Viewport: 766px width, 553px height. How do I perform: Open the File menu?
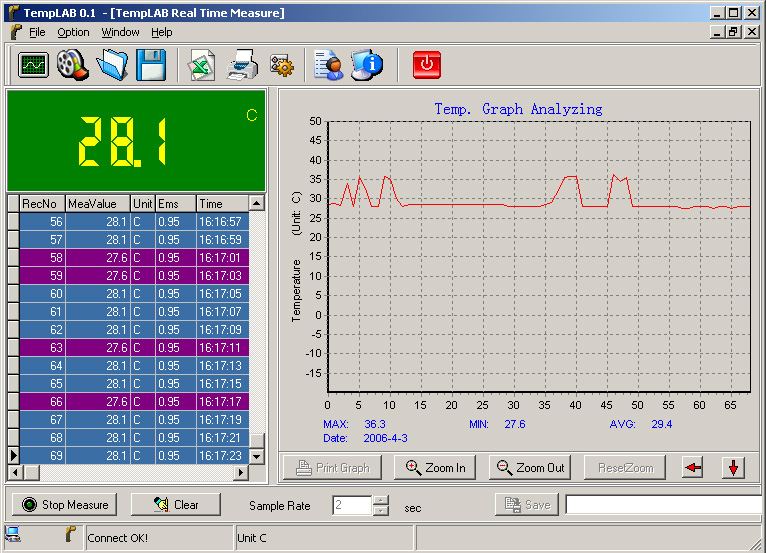[37, 32]
